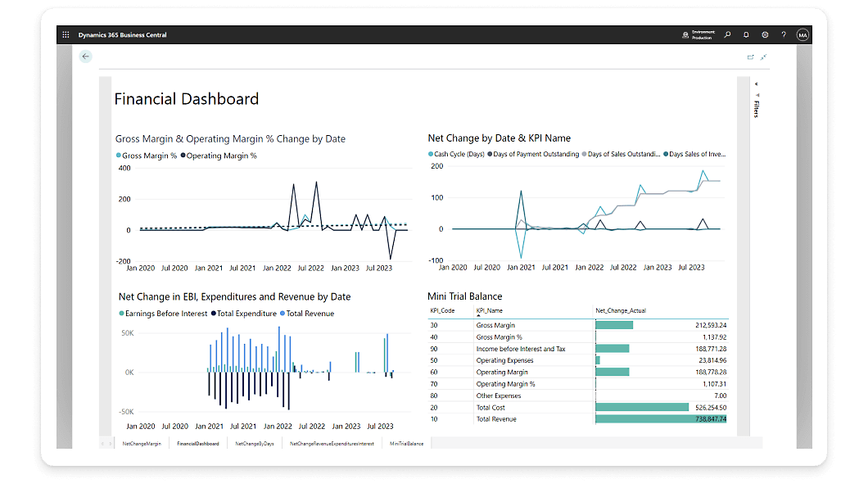Go back with the arrow button

(86, 56)
